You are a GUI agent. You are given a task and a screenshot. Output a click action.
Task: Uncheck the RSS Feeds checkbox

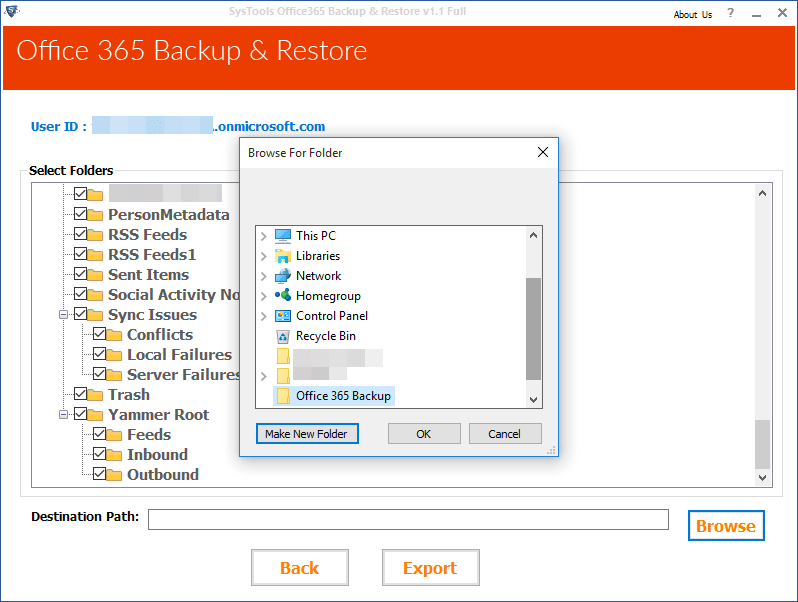coord(80,234)
